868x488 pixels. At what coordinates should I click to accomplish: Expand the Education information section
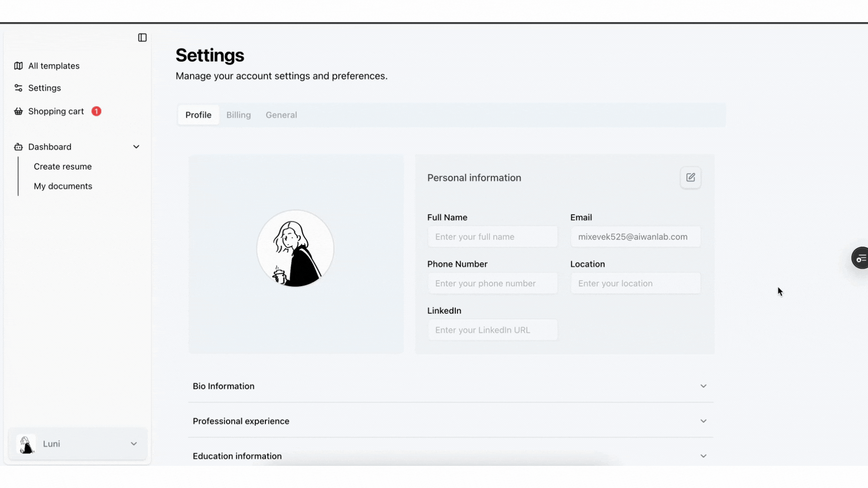tap(703, 456)
